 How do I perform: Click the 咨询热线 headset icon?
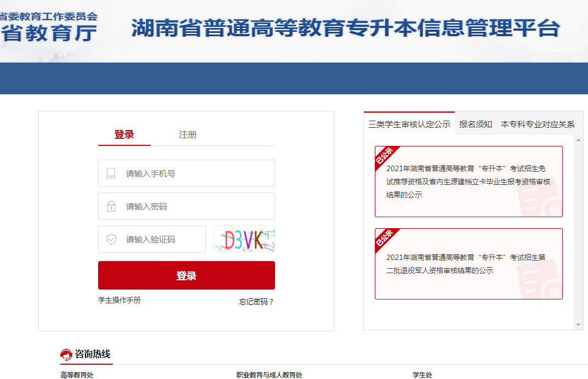point(67,355)
